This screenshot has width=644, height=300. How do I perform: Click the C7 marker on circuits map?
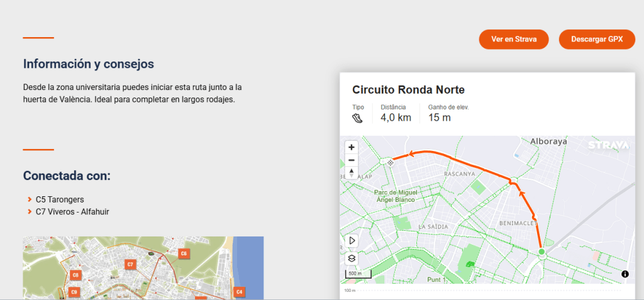(x=130, y=264)
